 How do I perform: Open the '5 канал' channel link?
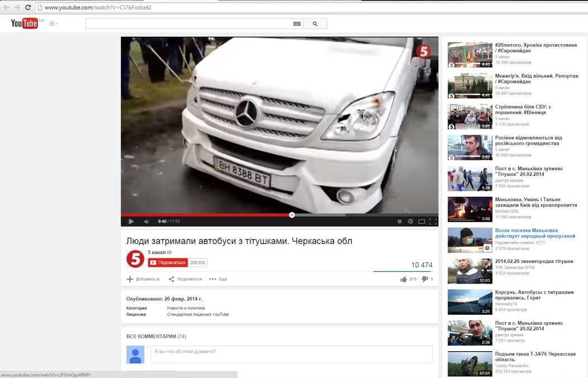157,252
